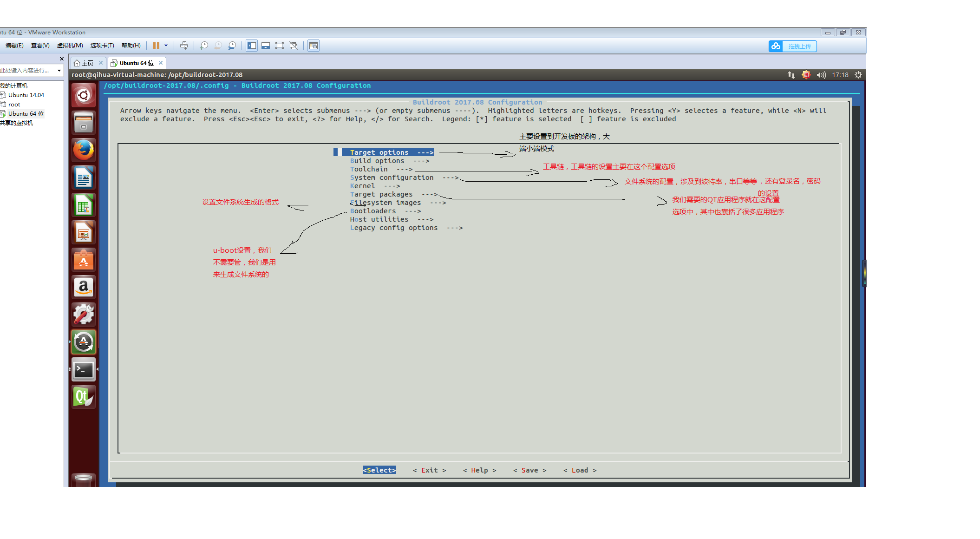The height and width of the screenshot is (539, 980).
Task: Open the 编辑(E) menu
Action: (14, 46)
